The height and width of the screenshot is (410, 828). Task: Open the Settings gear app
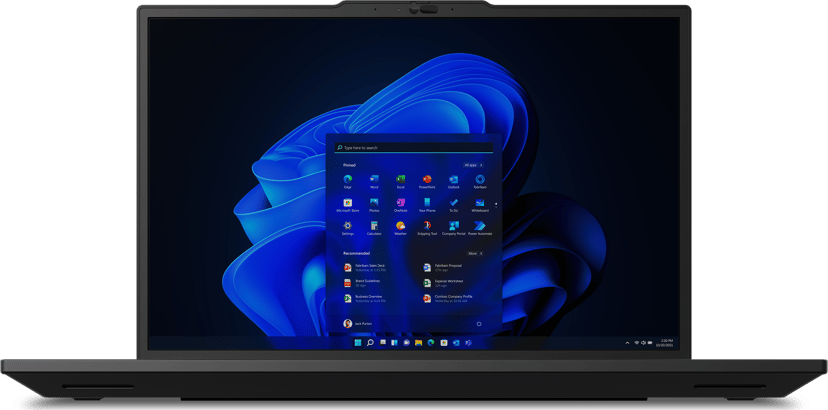pyautogui.click(x=347, y=228)
